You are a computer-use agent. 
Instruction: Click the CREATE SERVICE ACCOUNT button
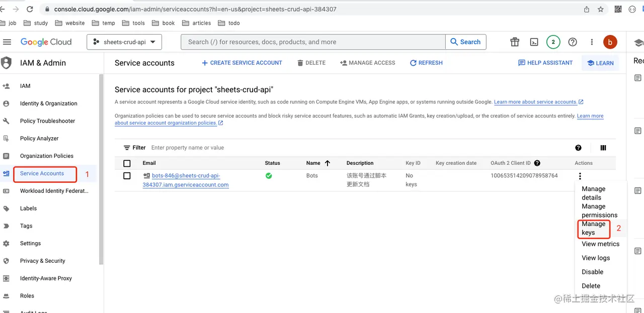[242, 63]
